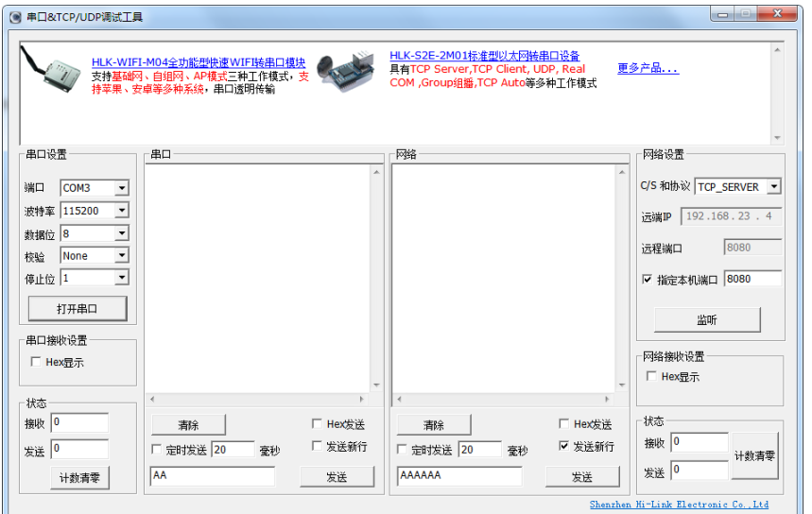
Task: Click the 更多产品 link
Action: (x=648, y=68)
